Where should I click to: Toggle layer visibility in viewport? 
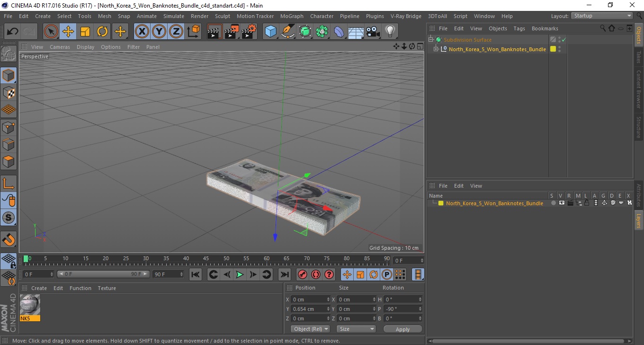coord(562,203)
